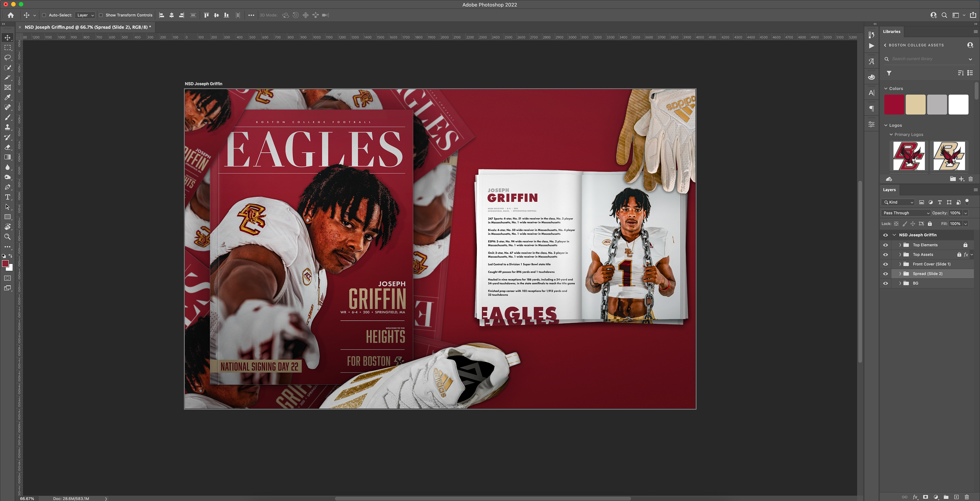Enable the Auto-Select checkbox

pos(44,15)
